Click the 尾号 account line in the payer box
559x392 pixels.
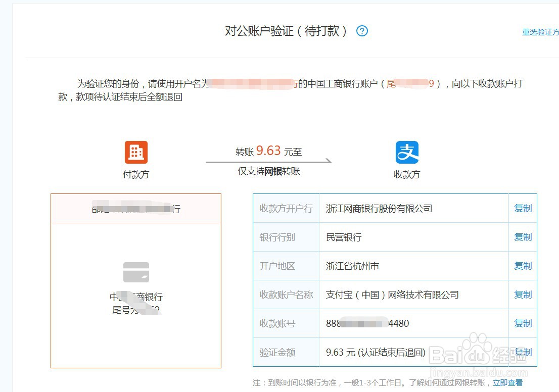(136, 310)
